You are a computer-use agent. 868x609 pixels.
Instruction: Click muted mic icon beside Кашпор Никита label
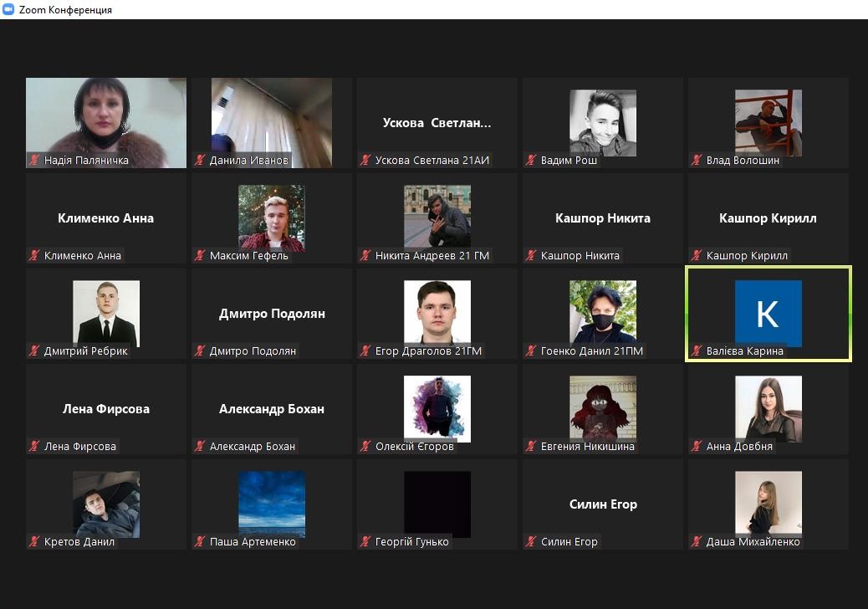[531, 255]
